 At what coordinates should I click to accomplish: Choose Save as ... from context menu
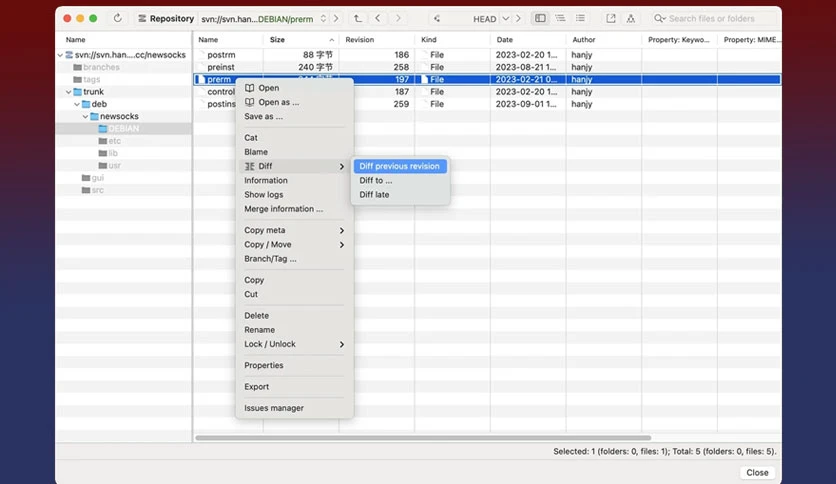(x=294, y=116)
